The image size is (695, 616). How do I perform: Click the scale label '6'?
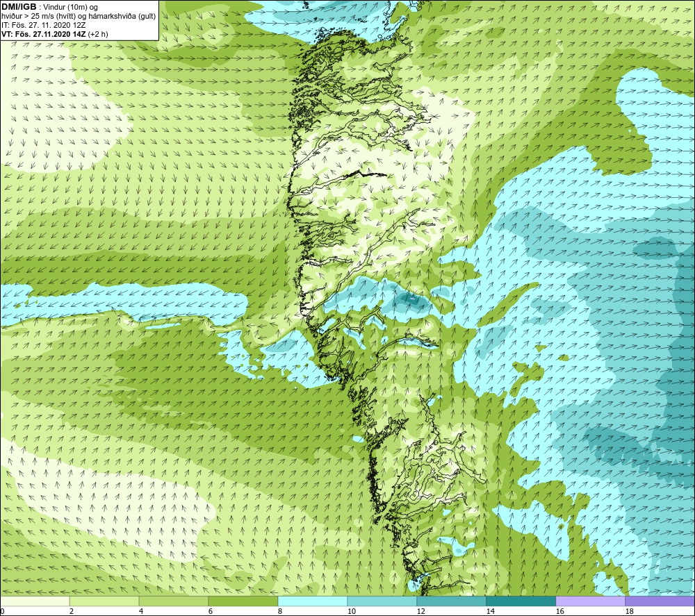[210, 611]
